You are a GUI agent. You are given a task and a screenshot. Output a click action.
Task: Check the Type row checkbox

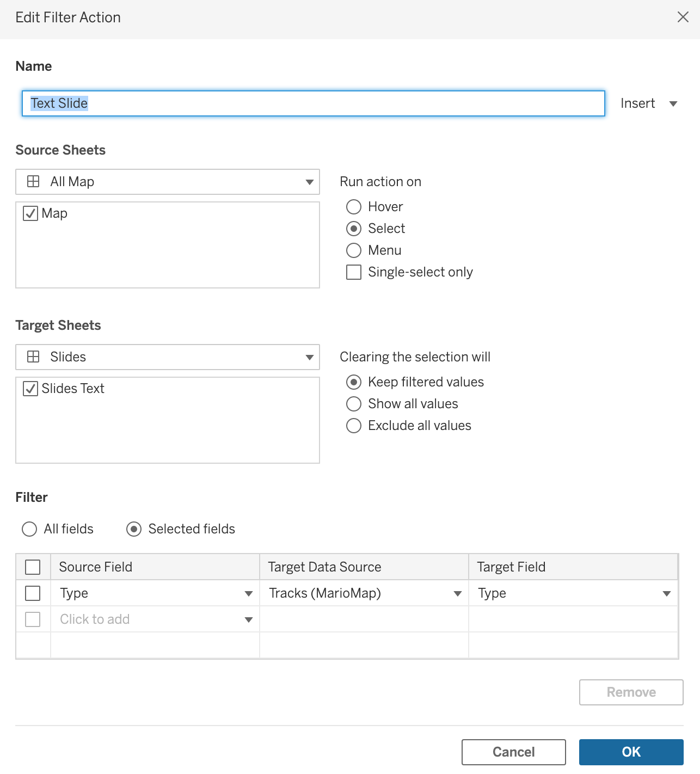click(x=33, y=593)
